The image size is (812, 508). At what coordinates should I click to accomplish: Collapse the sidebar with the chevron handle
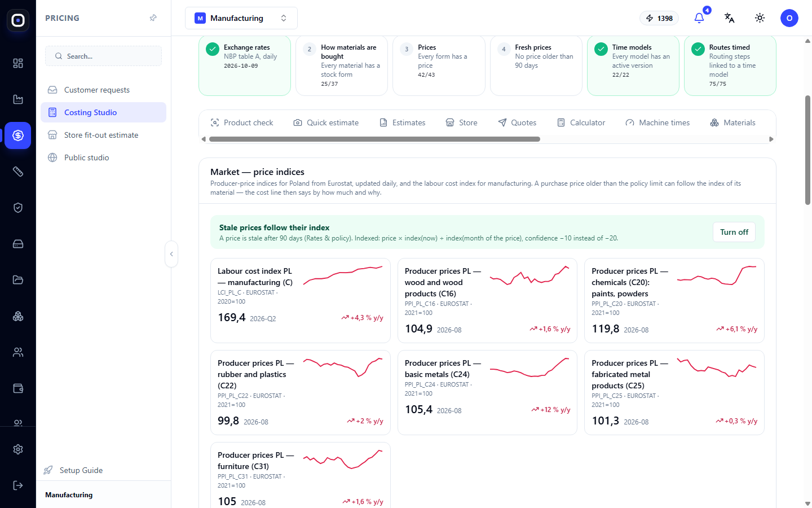(171, 254)
